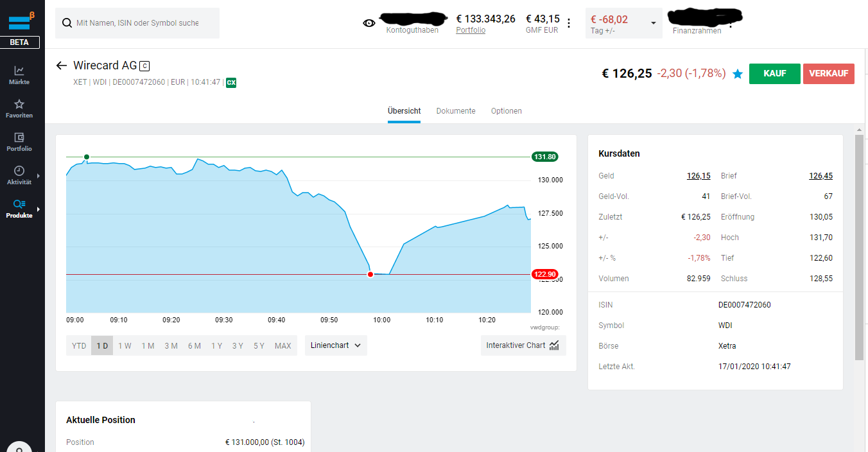Click the back arrow next to Wirecard AG
The image size is (868, 452).
(61, 65)
